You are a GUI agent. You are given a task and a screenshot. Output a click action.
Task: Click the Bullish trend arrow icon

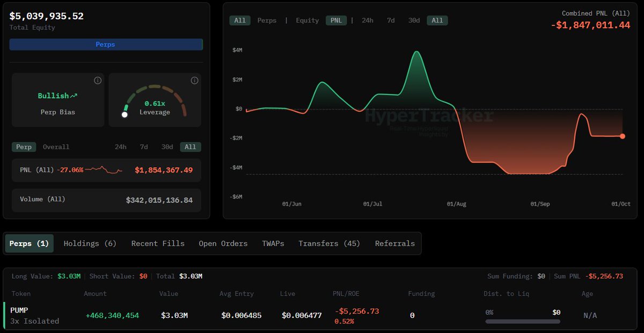[74, 96]
